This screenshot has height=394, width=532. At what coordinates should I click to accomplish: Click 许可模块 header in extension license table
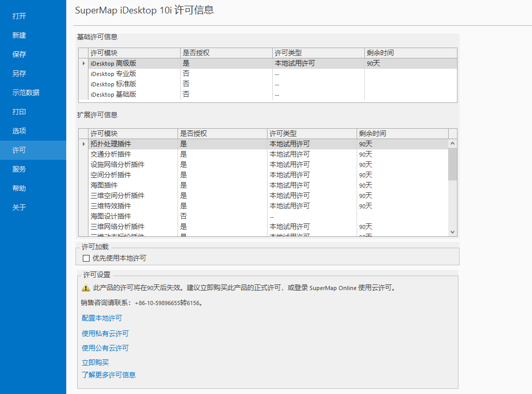click(133, 133)
